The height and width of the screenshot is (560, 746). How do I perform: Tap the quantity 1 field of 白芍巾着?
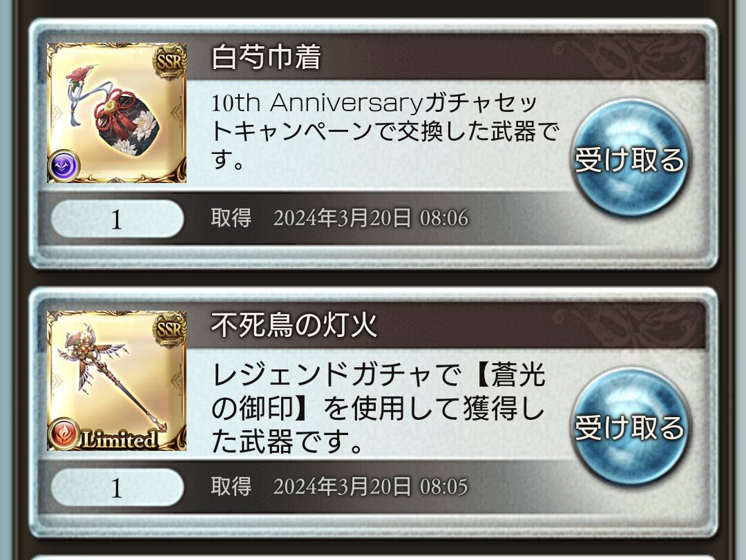(117, 219)
